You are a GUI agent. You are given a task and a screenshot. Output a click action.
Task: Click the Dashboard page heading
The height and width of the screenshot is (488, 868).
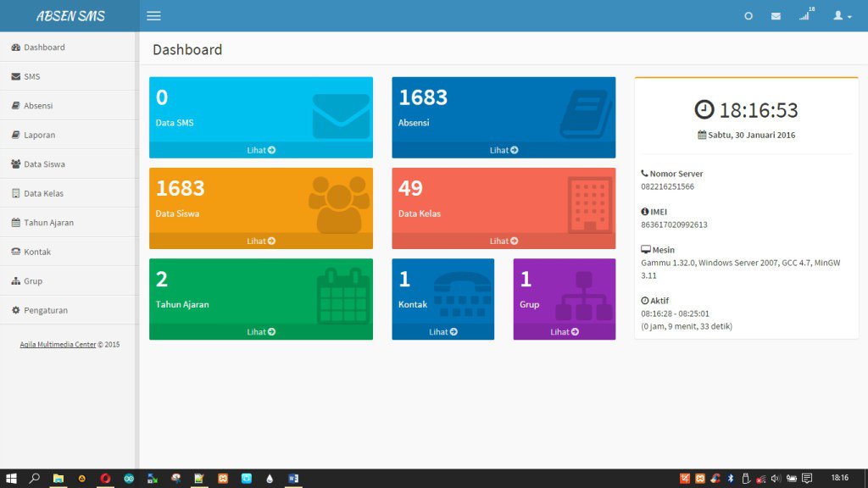187,50
